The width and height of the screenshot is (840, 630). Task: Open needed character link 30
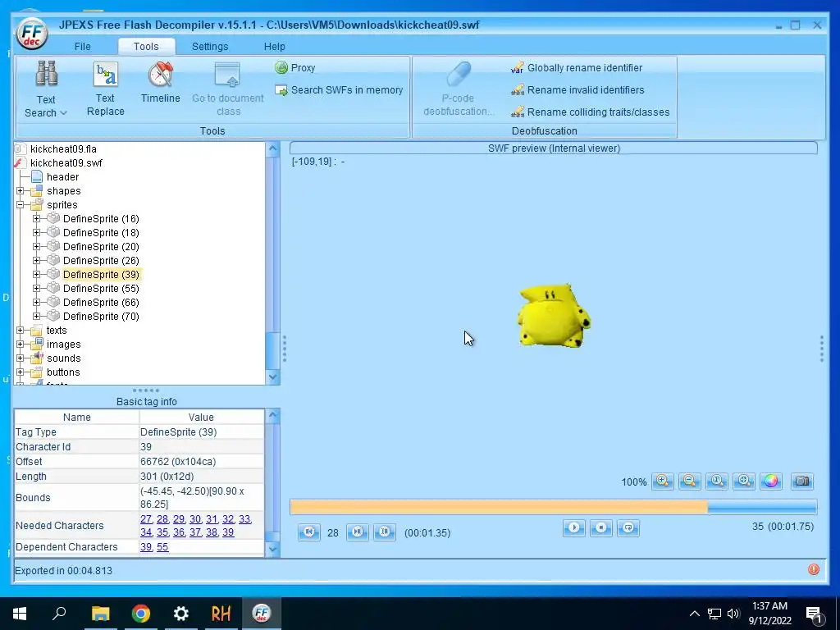click(195, 519)
